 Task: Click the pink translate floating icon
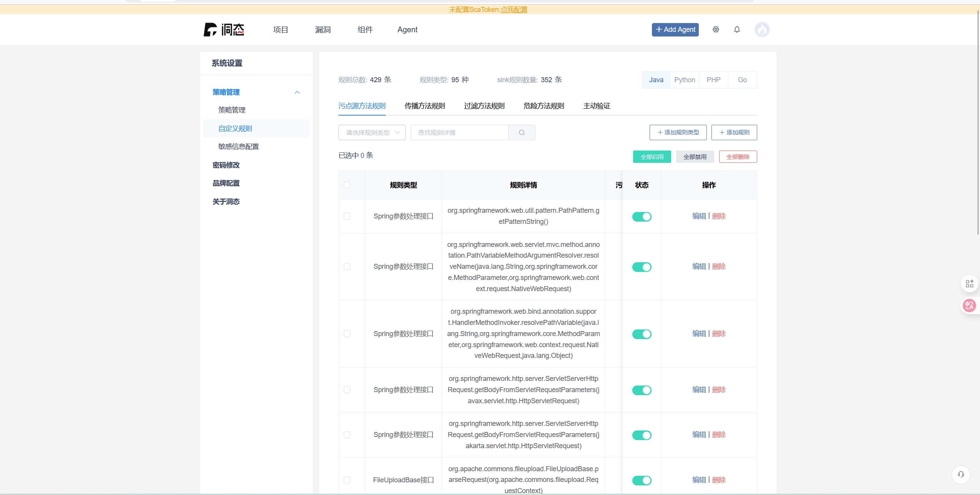[x=969, y=306]
